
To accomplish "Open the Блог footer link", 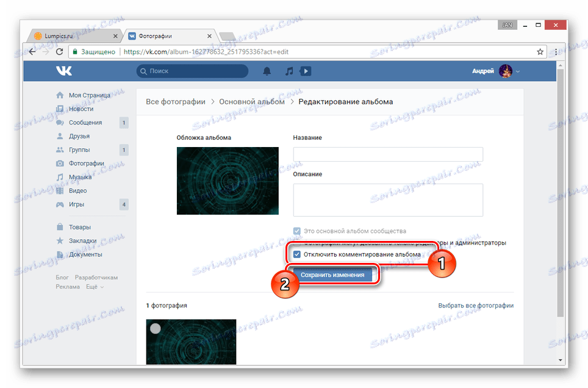I will click(62, 278).
